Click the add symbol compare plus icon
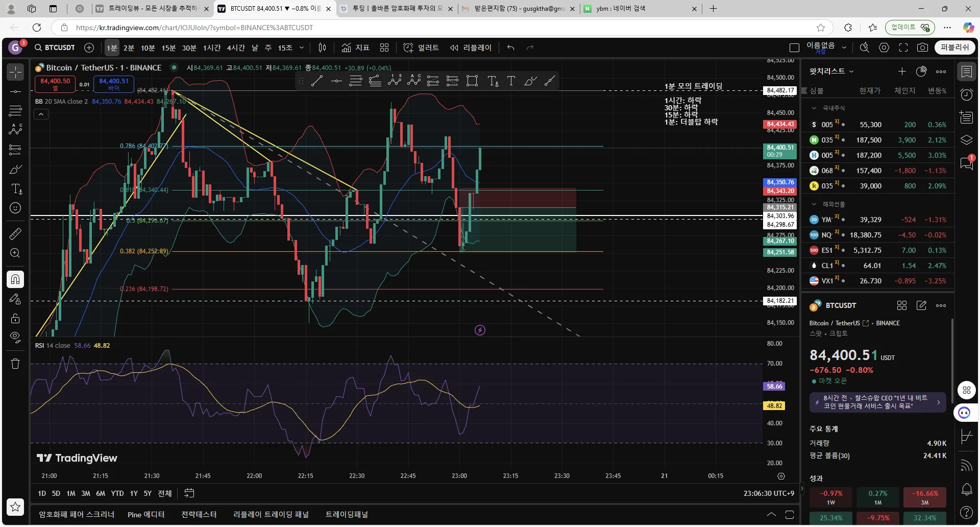 tap(89, 47)
